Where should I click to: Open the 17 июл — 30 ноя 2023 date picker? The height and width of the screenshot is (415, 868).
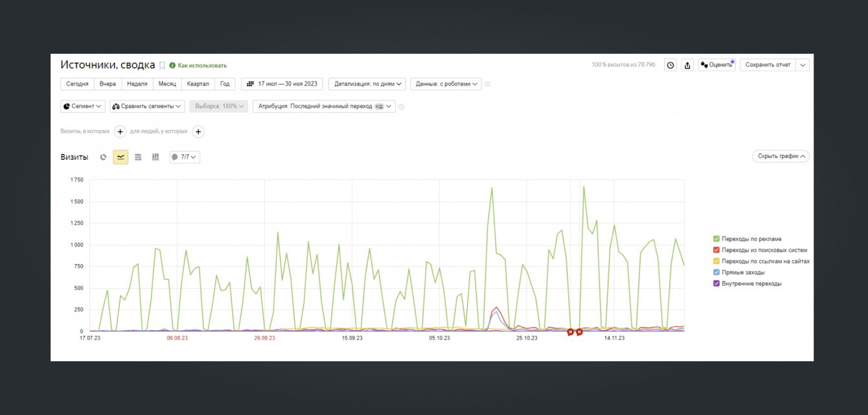pos(282,84)
